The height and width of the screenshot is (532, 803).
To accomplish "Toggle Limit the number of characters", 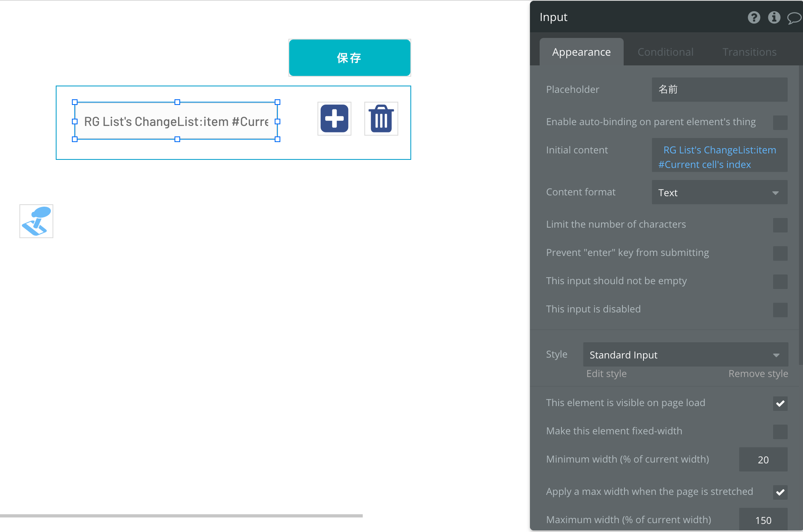I will coord(780,225).
